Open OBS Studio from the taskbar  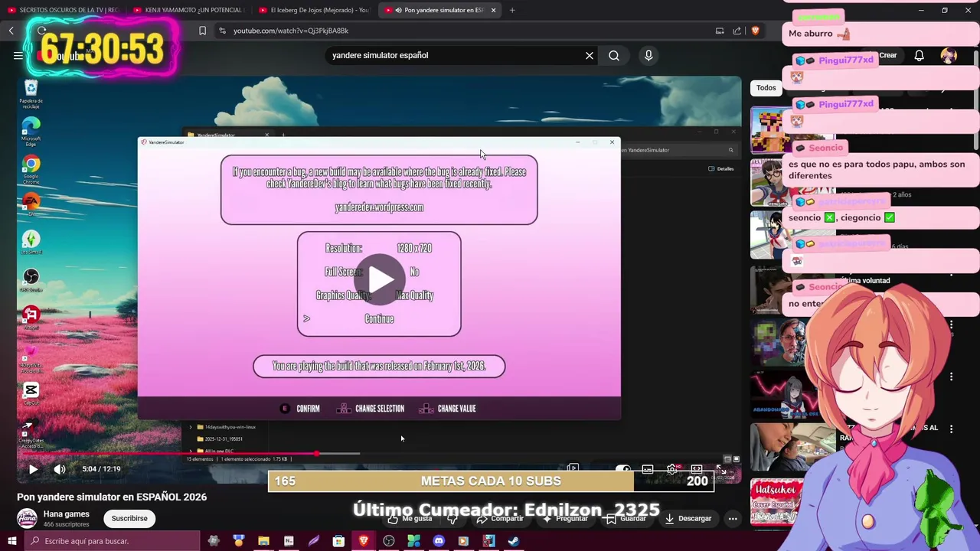pyautogui.click(x=389, y=541)
